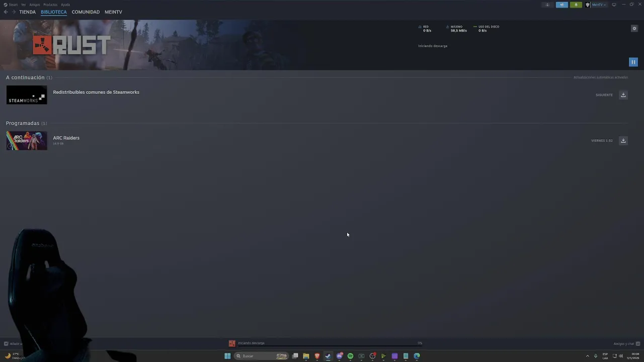Select 'Redistribuibles comunes de Steamworks' title
Screen dimensions: 644x362
pos(96,92)
